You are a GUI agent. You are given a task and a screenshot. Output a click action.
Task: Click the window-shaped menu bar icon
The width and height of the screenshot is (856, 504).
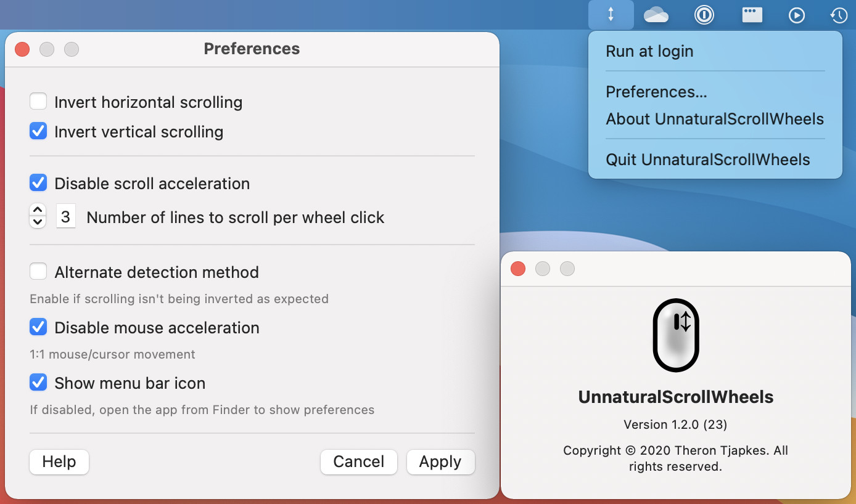[x=752, y=15]
